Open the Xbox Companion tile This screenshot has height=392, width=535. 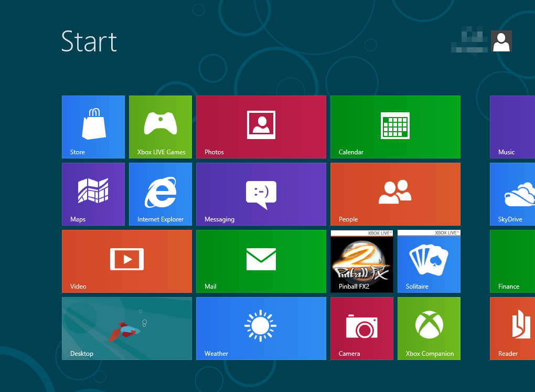pyautogui.click(x=429, y=329)
